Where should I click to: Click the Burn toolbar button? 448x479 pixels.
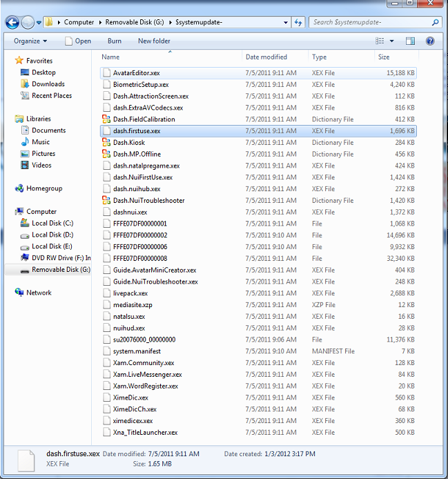click(115, 41)
